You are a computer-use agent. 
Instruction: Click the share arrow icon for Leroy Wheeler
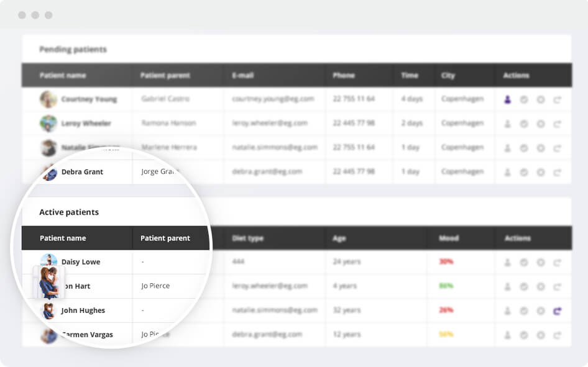pos(557,124)
